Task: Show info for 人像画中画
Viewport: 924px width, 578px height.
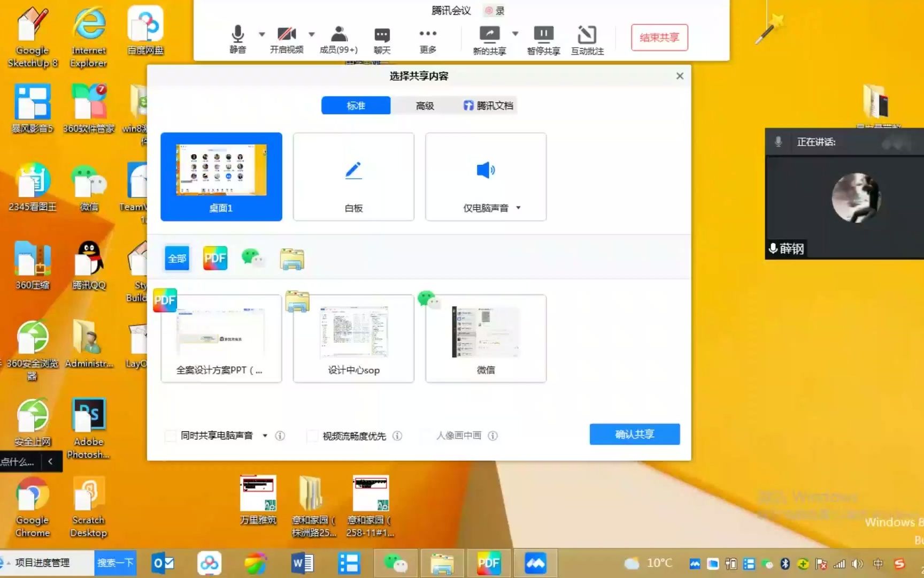Action: click(493, 436)
